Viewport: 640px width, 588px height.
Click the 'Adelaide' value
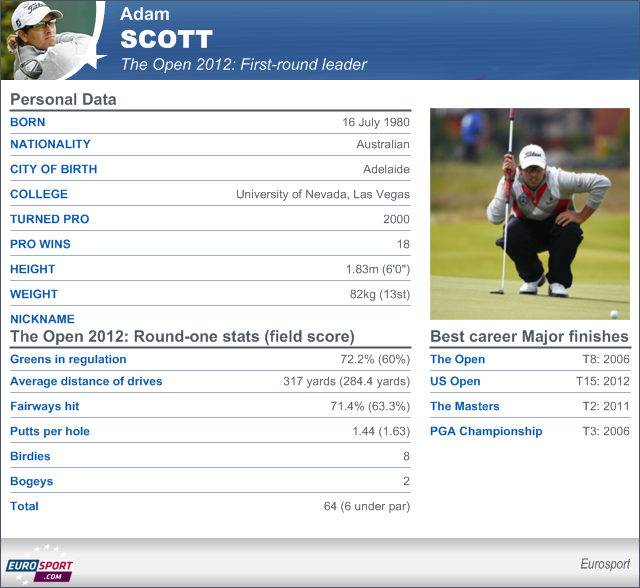tap(387, 169)
